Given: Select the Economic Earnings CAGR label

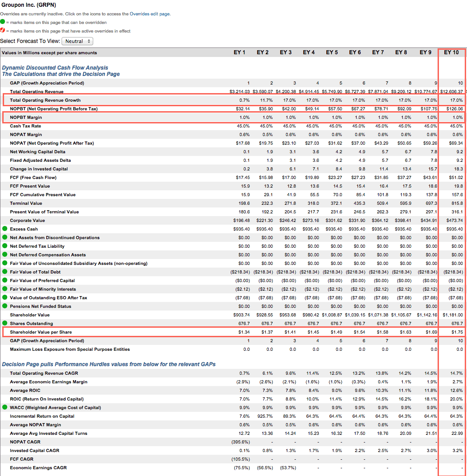Looking at the screenshot, I should click(38, 468).
